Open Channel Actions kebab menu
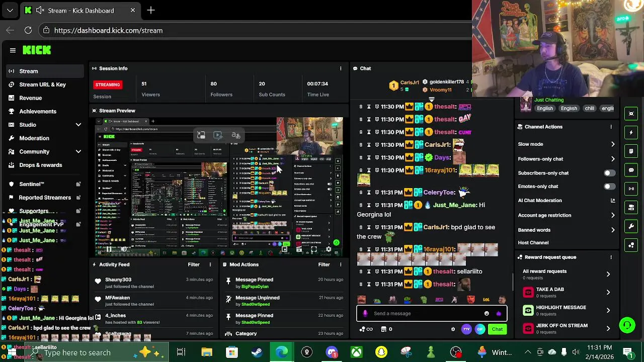The width and height of the screenshot is (644, 362). 611,127
